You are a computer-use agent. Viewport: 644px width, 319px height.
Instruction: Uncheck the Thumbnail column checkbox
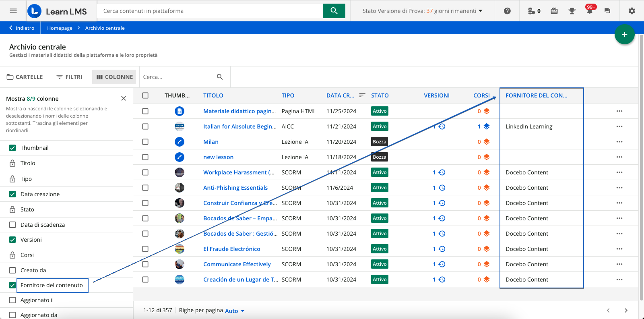tap(12, 148)
